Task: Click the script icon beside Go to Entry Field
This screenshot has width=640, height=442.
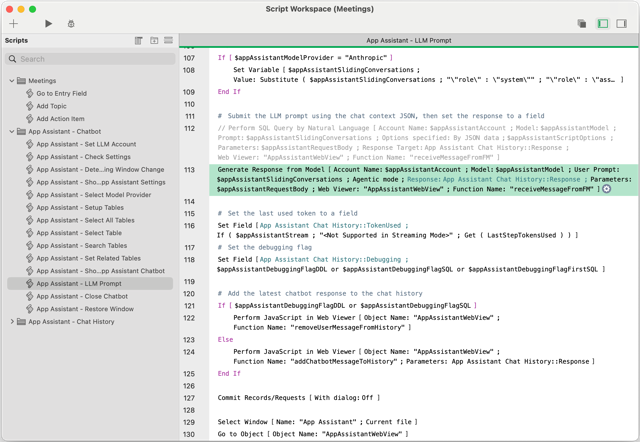Action: point(30,93)
